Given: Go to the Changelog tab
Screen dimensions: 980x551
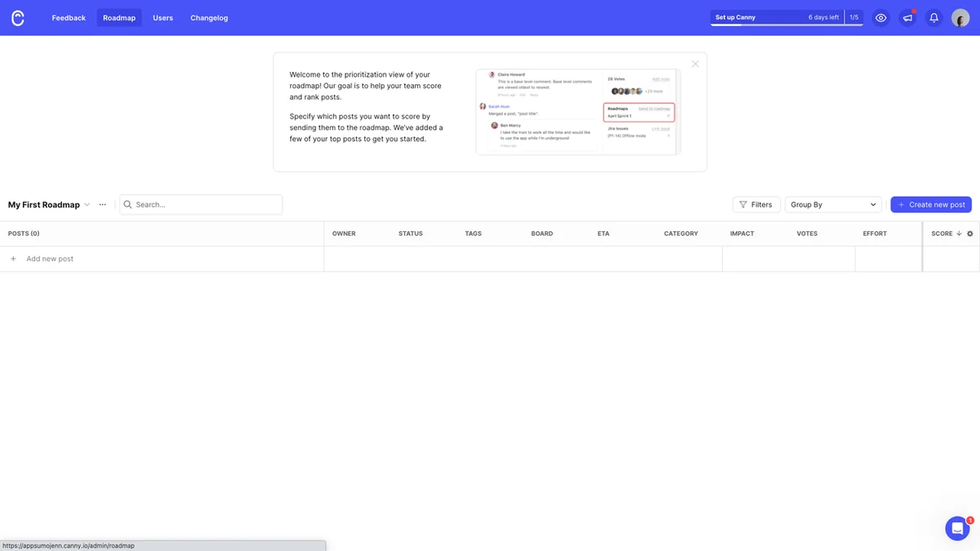Looking at the screenshot, I should (209, 18).
